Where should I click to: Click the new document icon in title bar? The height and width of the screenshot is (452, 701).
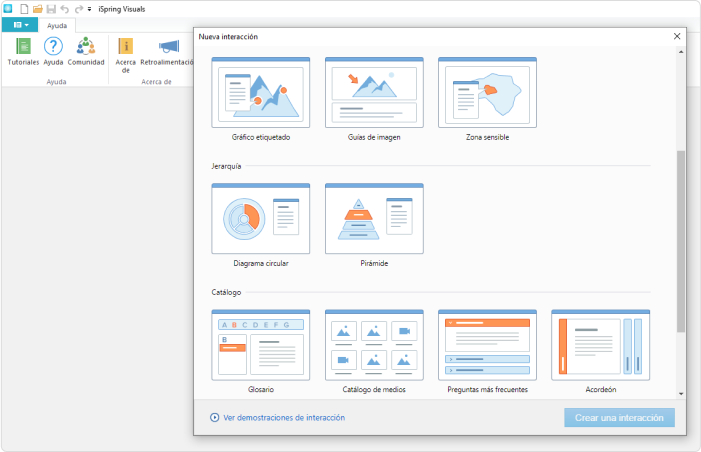click(24, 9)
